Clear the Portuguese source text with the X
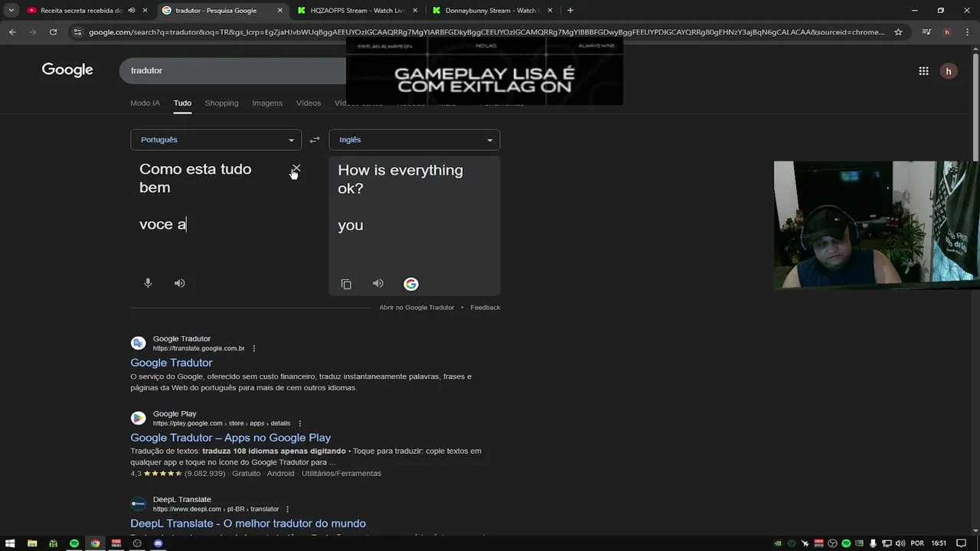Image resolution: width=980 pixels, height=551 pixels. pos(296,168)
